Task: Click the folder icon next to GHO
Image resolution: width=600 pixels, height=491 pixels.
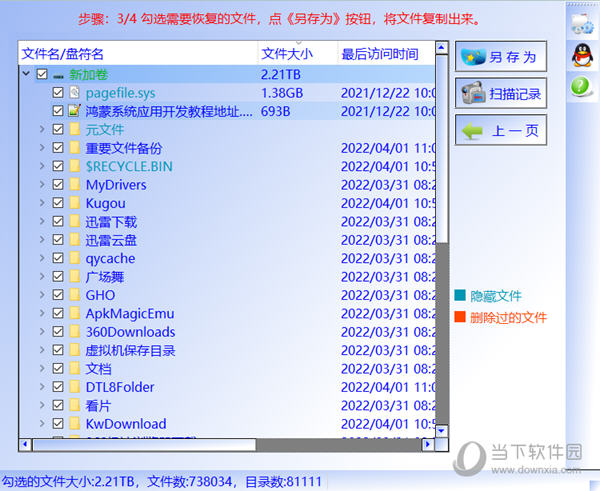Action: (x=74, y=295)
